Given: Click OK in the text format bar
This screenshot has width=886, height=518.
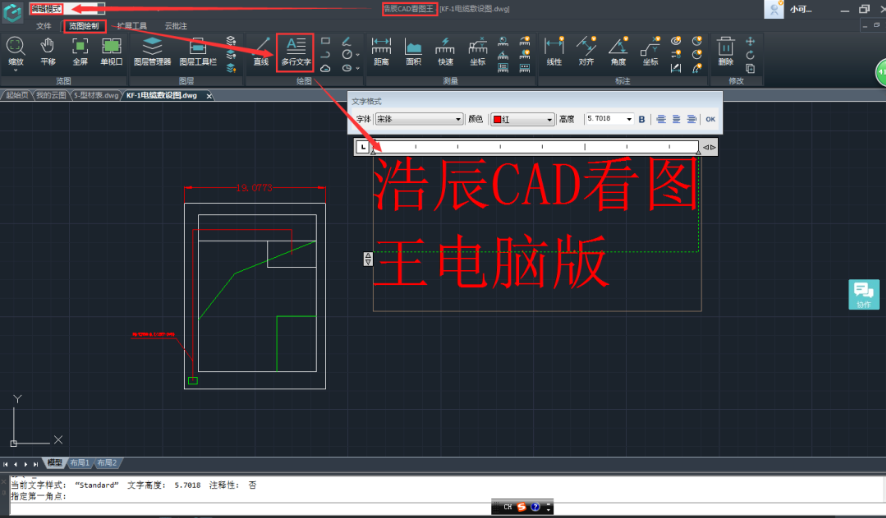Looking at the screenshot, I should tap(710, 119).
